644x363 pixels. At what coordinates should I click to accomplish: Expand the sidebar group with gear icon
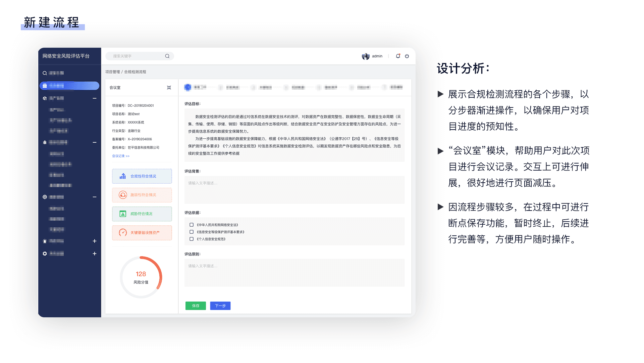point(95,254)
